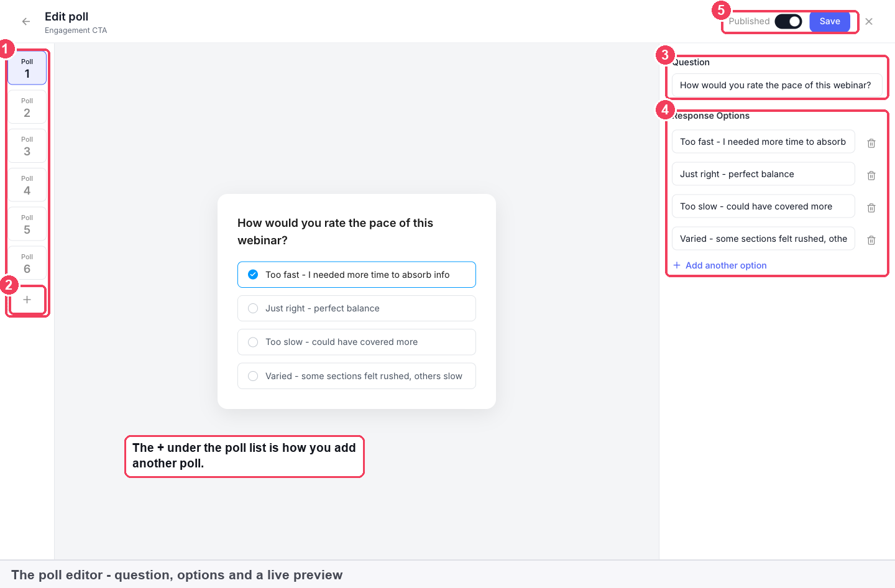Click the Save button

point(830,21)
